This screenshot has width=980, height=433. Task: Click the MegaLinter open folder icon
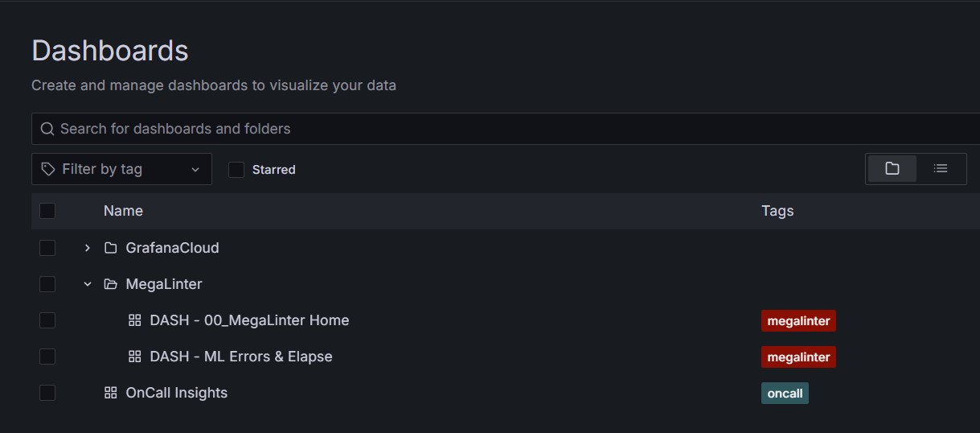pos(111,284)
